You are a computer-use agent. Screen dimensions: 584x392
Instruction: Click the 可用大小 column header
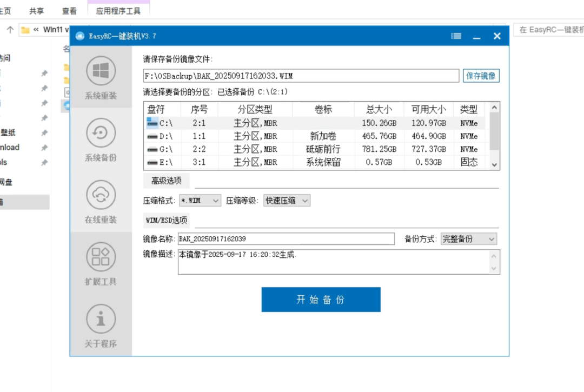(x=429, y=109)
